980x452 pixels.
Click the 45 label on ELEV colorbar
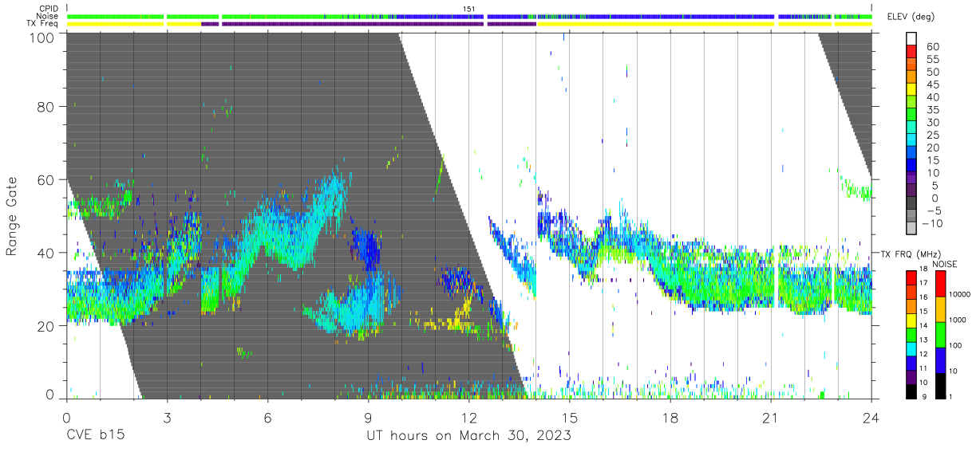[x=931, y=85]
